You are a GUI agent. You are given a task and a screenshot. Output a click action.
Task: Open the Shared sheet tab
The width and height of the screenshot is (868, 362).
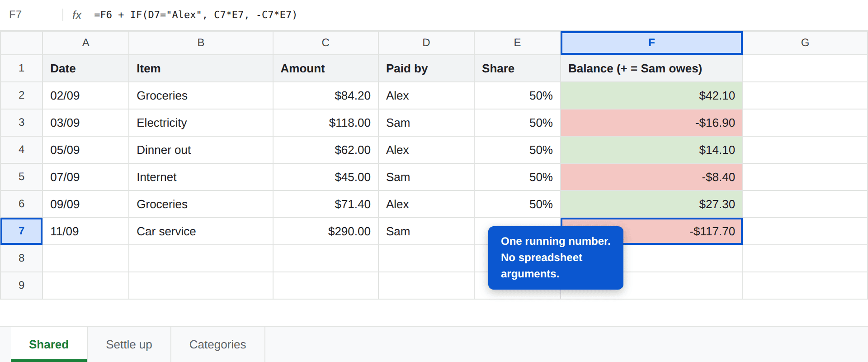tap(49, 344)
